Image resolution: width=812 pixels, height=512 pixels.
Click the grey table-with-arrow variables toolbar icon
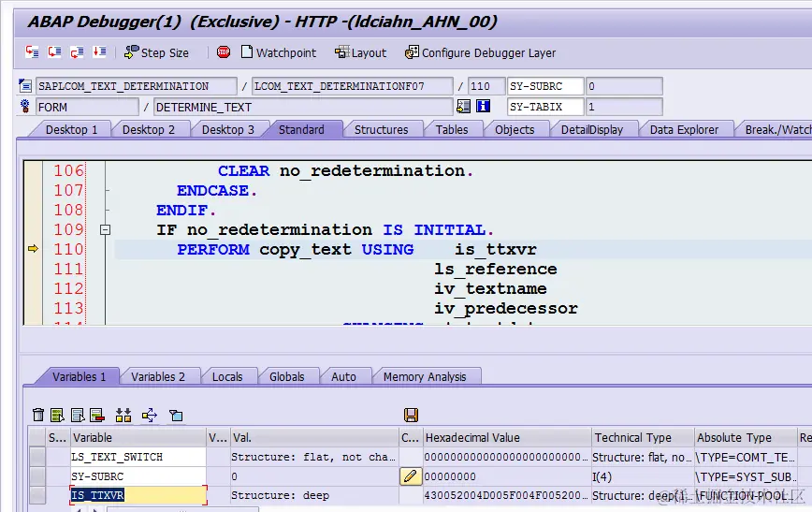78,415
